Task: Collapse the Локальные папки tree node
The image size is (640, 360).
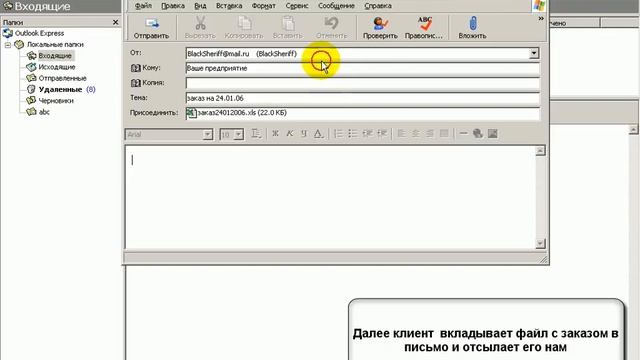Action: (x=8, y=44)
